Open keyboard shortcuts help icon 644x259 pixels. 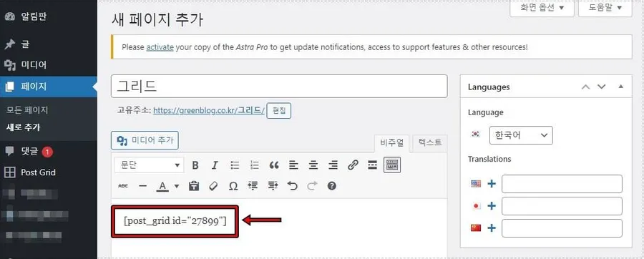[332, 186]
